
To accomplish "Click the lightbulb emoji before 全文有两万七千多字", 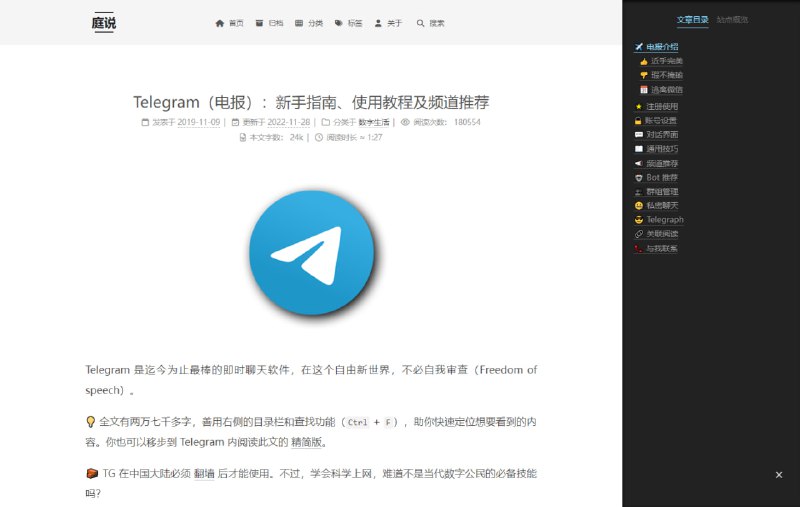I will [x=91, y=422].
